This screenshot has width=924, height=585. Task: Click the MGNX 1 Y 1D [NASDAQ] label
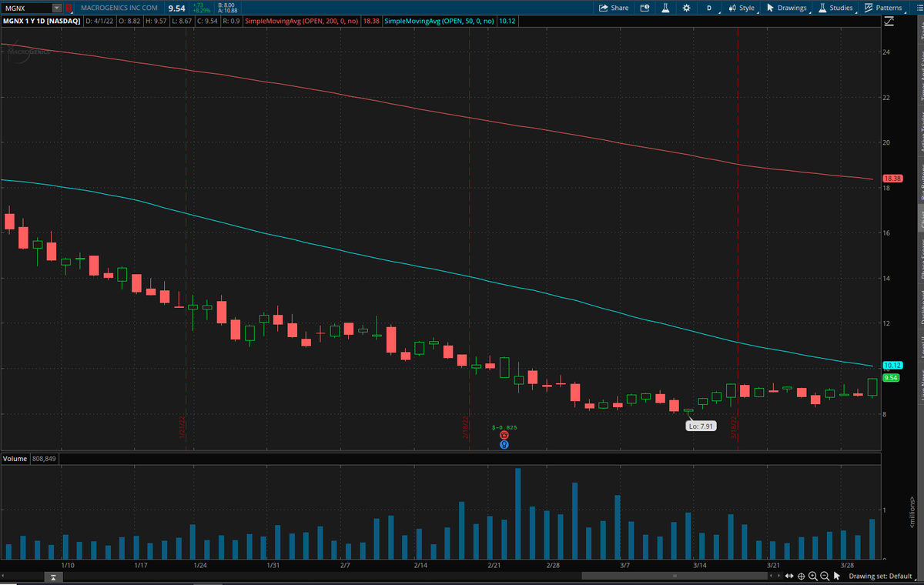tap(42, 21)
